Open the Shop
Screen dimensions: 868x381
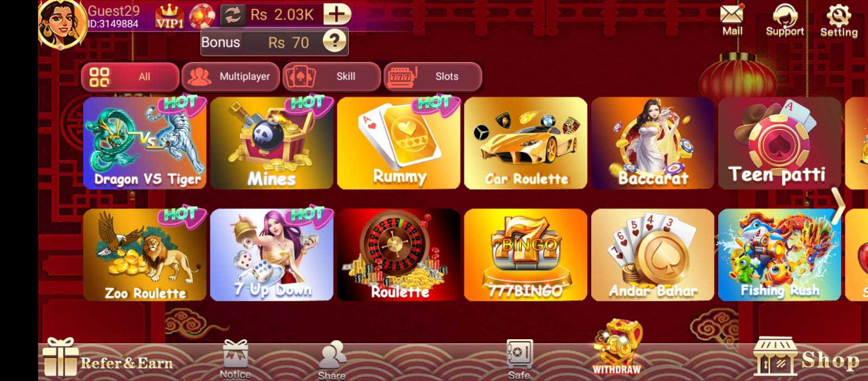coord(807,357)
